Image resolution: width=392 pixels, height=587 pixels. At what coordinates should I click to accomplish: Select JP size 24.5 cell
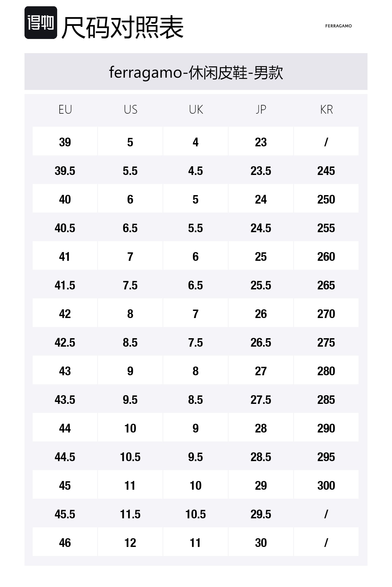[261, 228]
